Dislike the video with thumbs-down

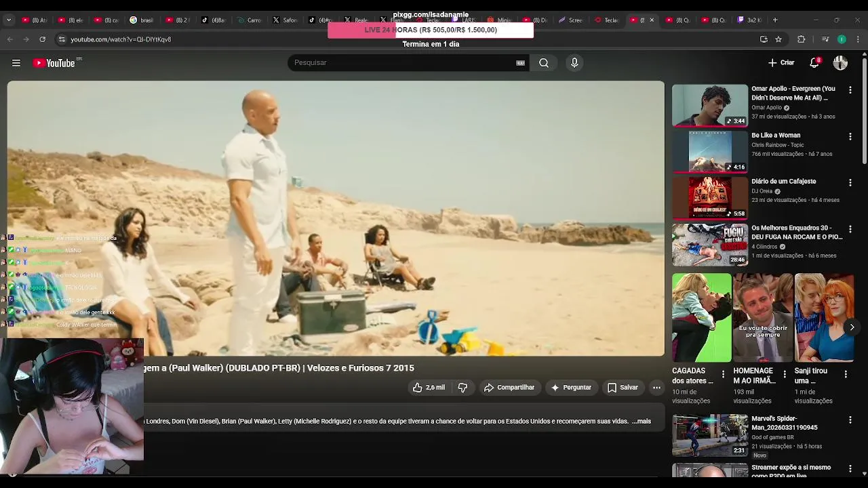[463, 388]
